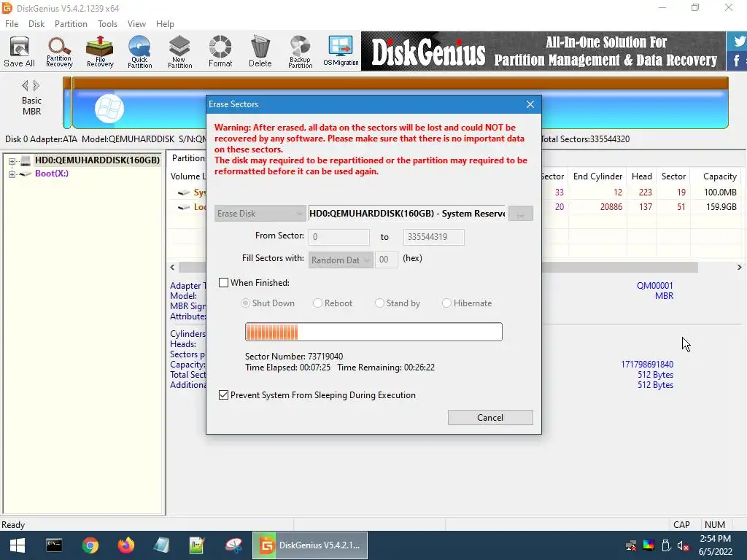Uncheck Prevent System From Sleeping
747x560 pixels.
223,395
